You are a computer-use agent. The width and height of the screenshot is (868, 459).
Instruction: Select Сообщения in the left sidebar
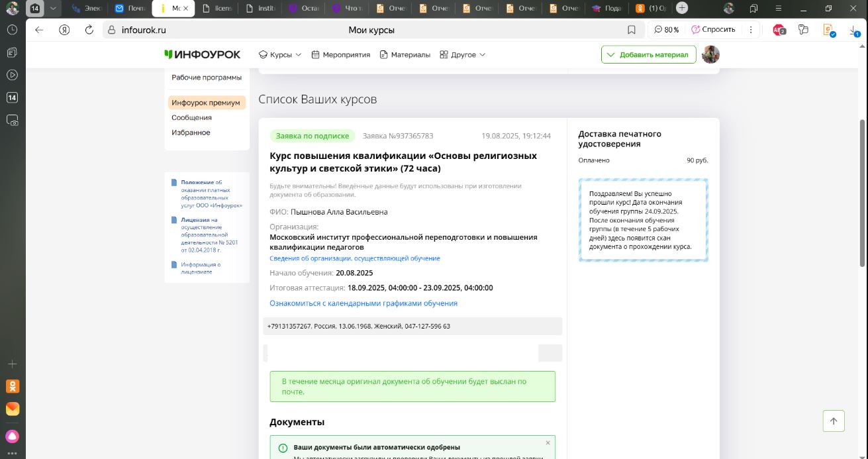(191, 117)
